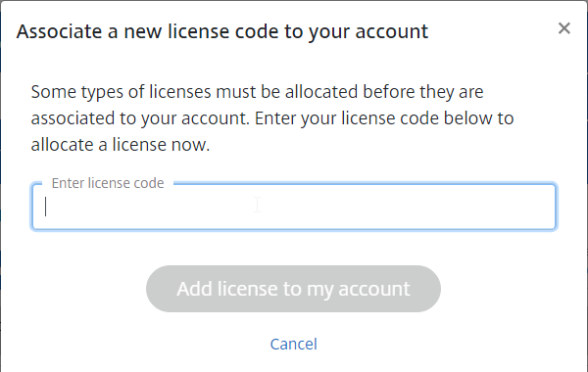This screenshot has height=372, width=588.
Task: Click the phrase 'Some types of licenses'
Action: [x=121, y=92]
